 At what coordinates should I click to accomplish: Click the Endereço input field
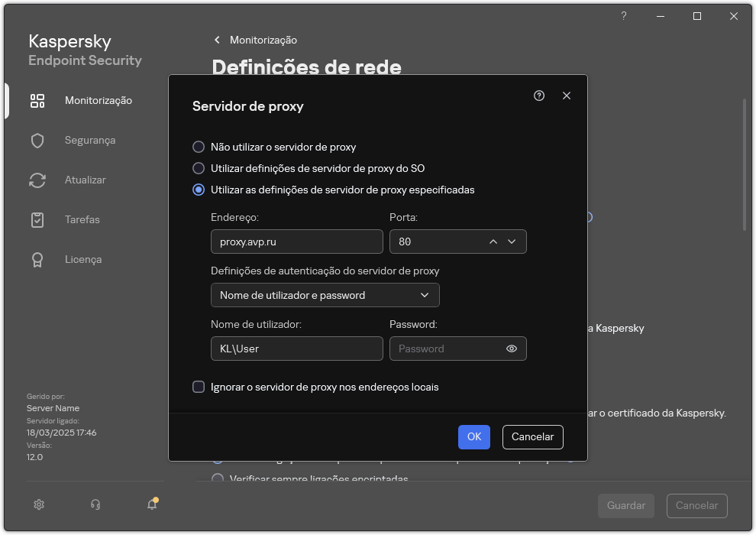point(296,241)
